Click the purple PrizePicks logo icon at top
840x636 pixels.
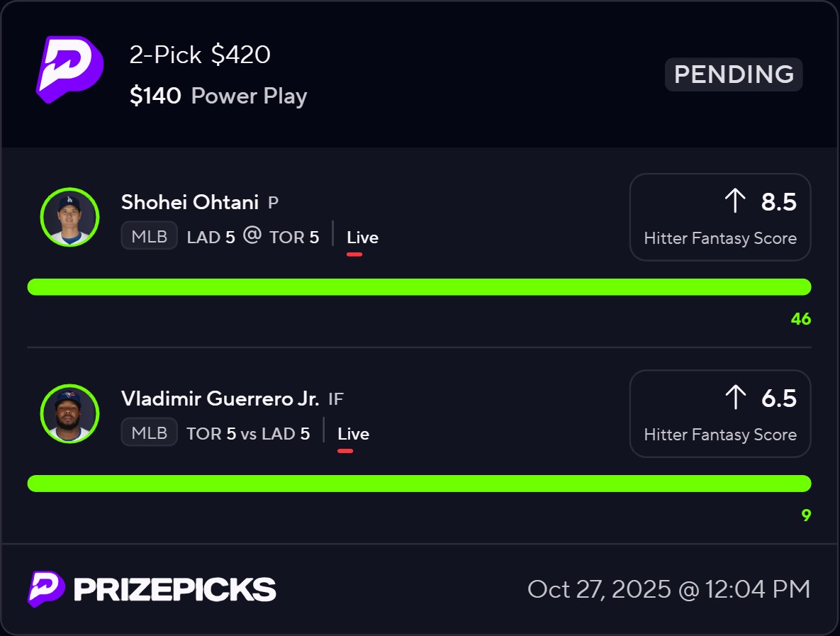(69, 69)
